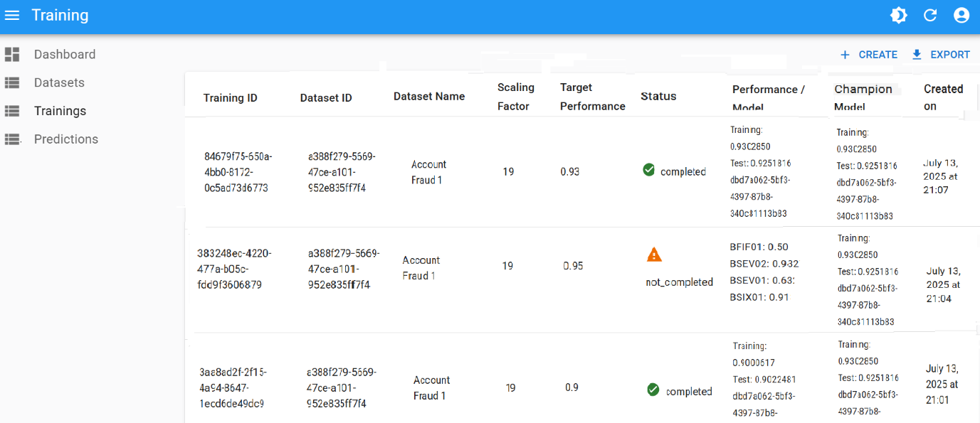
Task: Open Trainings in the sidebar
Action: click(60, 111)
